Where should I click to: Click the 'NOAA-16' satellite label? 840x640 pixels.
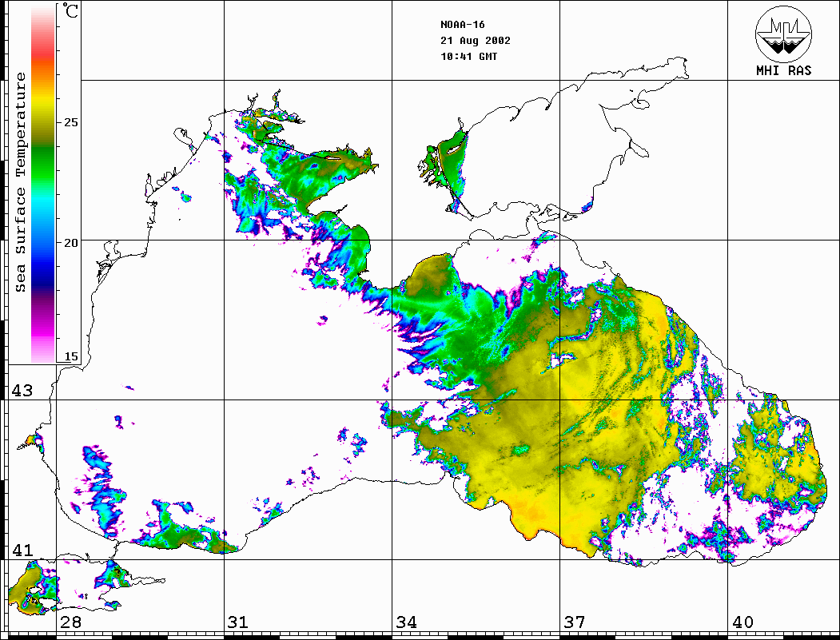(462, 25)
